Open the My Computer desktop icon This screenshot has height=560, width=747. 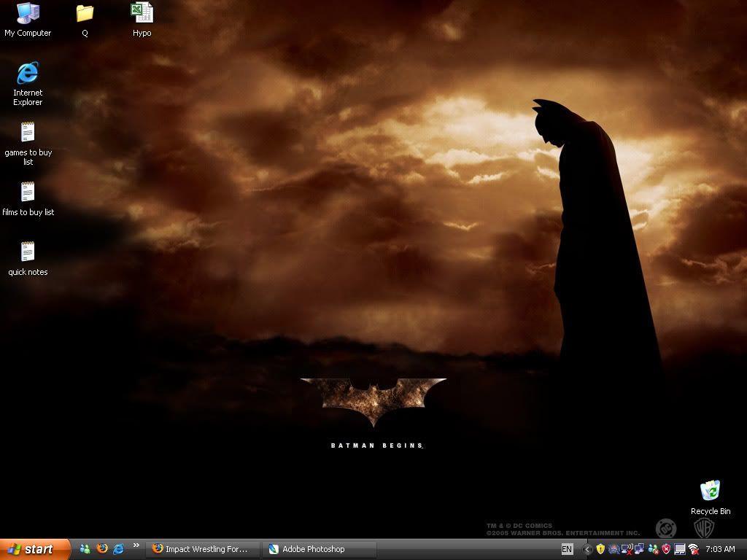28,20
